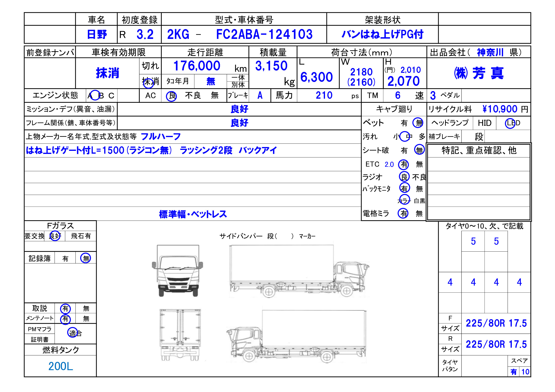Select circled 有 for バックモニタ
This screenshot has width=555, height=392.
(x=405, y=188)
